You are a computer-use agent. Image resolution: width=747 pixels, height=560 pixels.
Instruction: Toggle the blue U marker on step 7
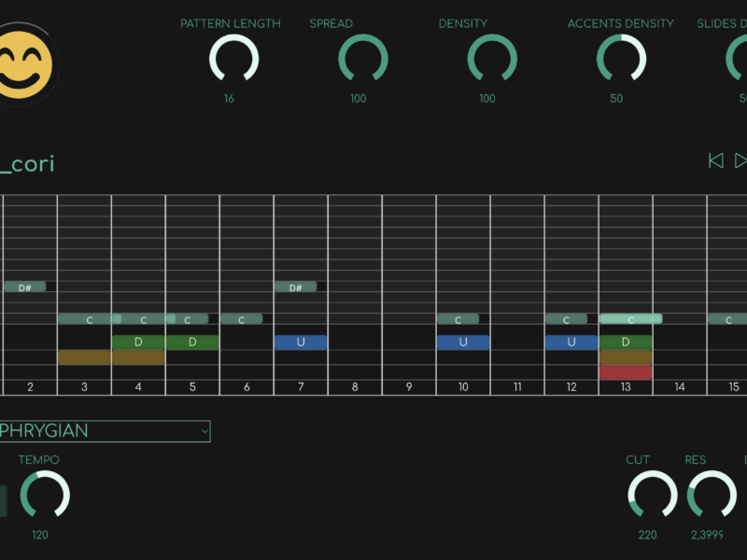301,343
